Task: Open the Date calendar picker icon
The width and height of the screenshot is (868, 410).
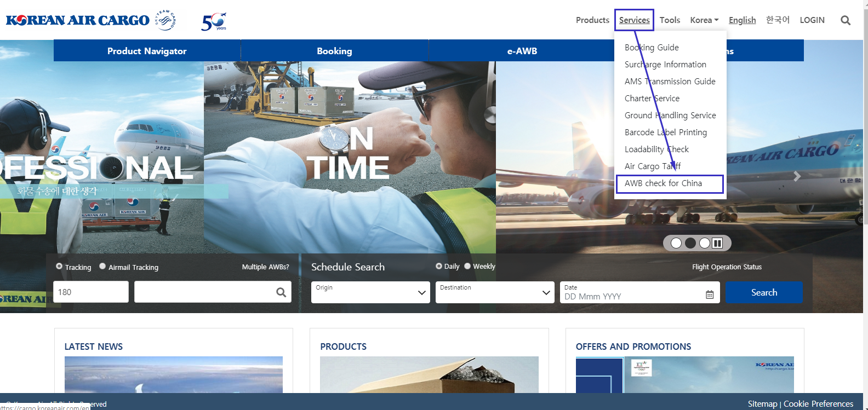Action: [710, 294]
